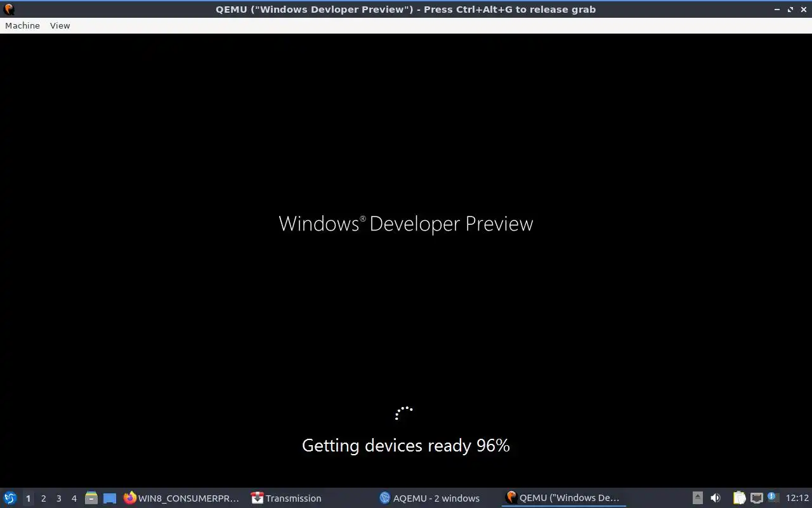This screenshot has height=508, width=812.
Task: Switch to workspace 2
Action: pos(43,498)
